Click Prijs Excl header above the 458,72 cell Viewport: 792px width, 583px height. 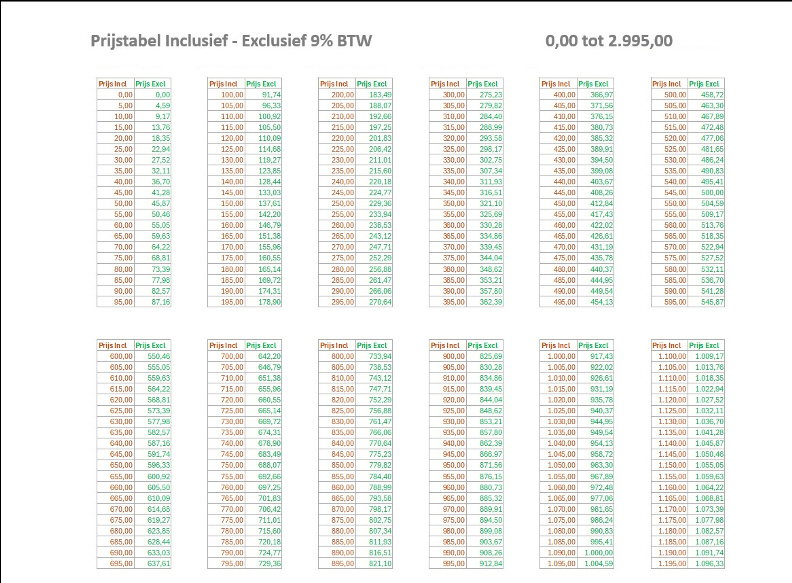tap(705, 84)
